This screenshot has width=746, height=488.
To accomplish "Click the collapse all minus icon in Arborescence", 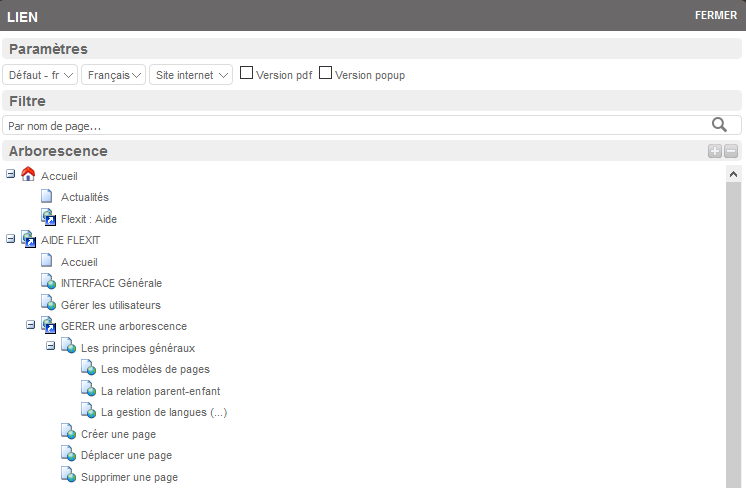I will click(x=731, y=151).
